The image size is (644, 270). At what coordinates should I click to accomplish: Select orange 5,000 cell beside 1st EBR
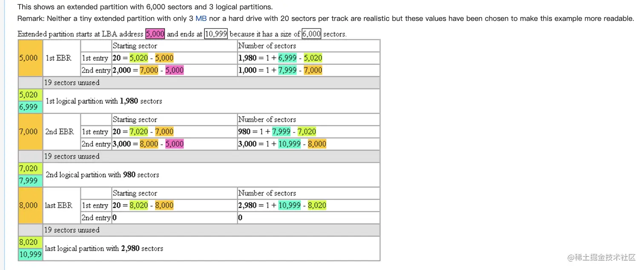(x=30, y=58)
